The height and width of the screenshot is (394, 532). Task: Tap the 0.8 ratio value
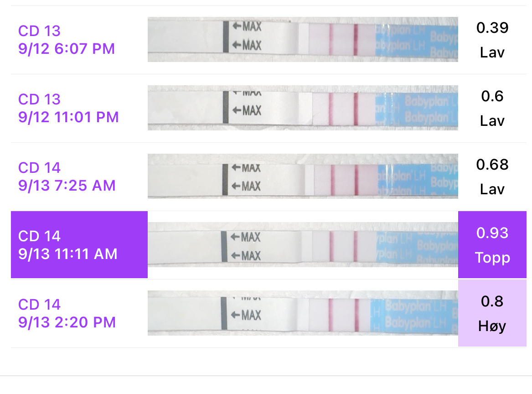[x=492, y=301]
